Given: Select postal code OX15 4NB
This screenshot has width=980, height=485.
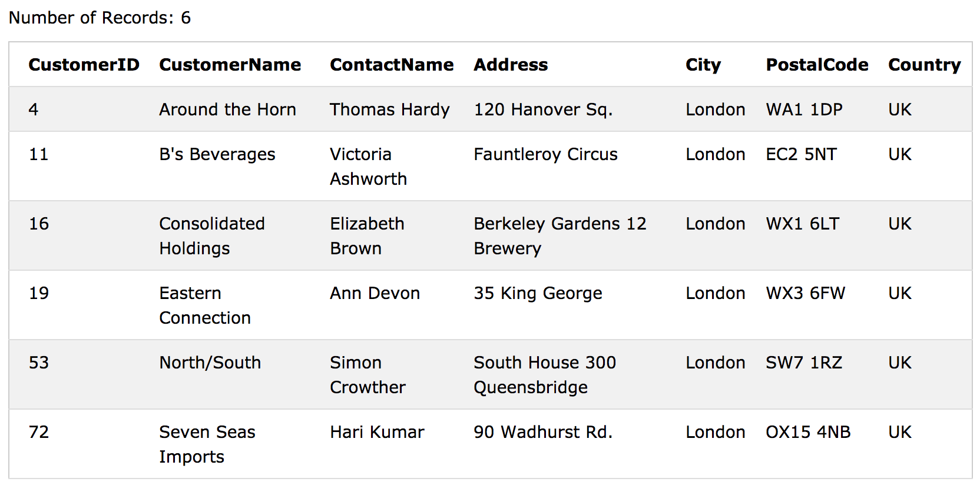Looking at the screenshot, I should [x=808, y=432].
